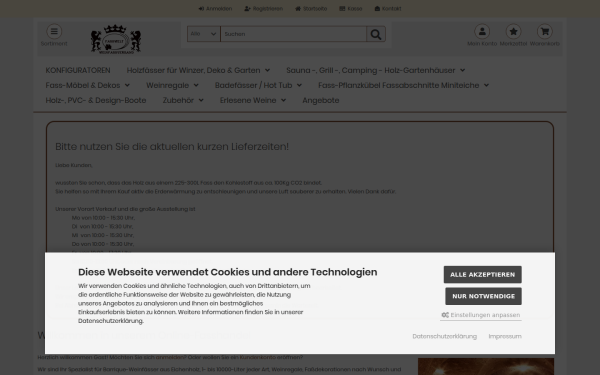Click cookie banner heading 'Diese Webseite verwendet Cookies'

(228, 272)
